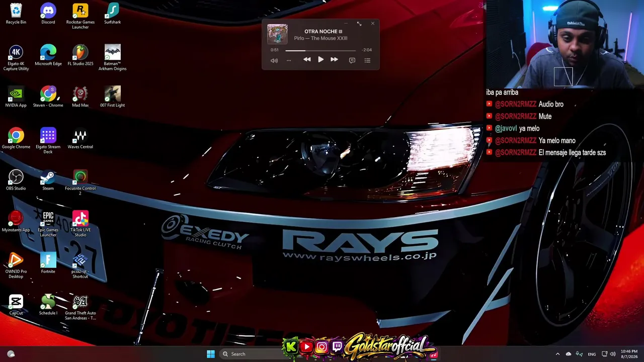The height and width of the screenshot is (362, 644).
Task: Play the song in the mini player
Action: [x=320, y=59]
